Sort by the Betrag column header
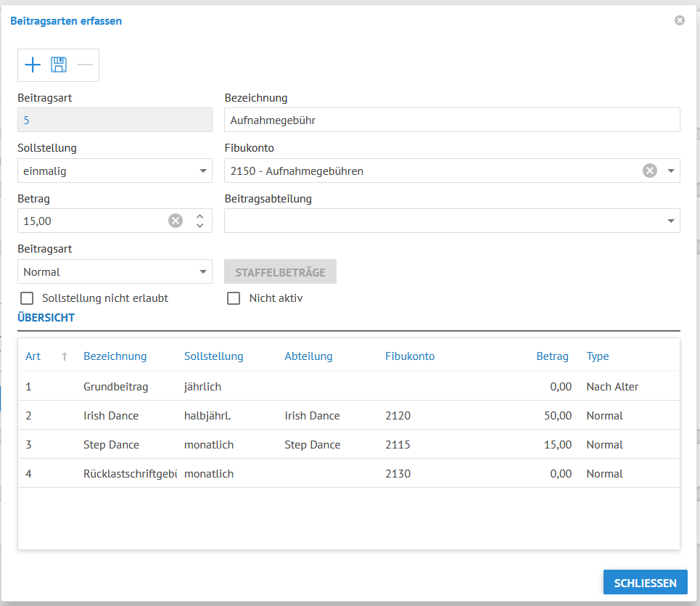Viewport: 700px width, 606px height. 552,356
